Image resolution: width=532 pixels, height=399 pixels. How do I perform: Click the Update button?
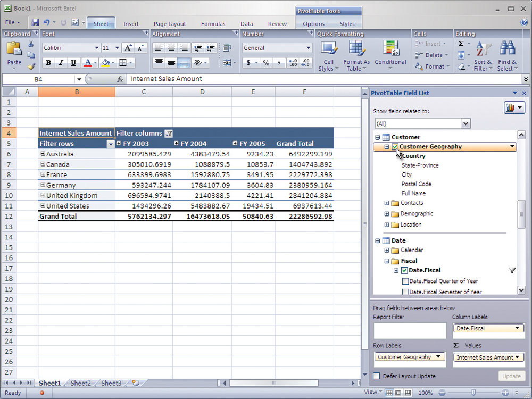coord(511,376)
